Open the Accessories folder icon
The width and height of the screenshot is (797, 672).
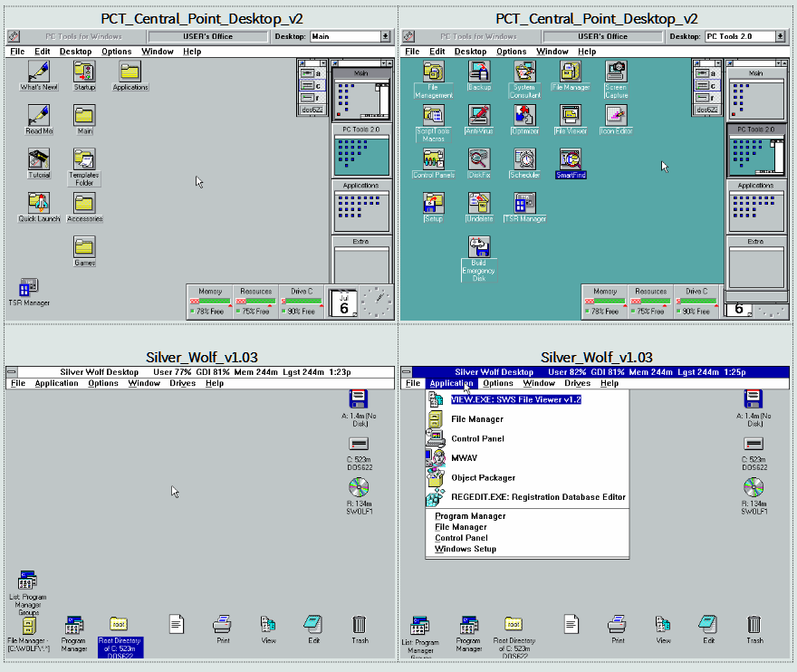click(84, 207)
